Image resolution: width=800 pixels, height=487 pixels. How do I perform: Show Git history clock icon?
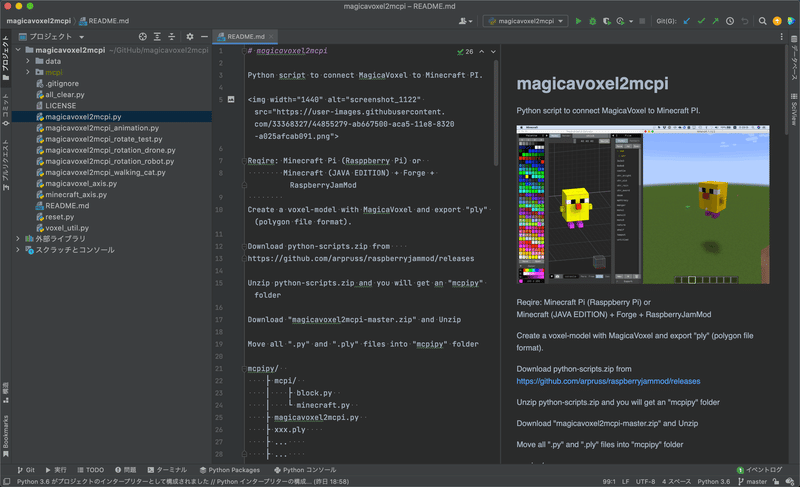(x=730, y=21)
